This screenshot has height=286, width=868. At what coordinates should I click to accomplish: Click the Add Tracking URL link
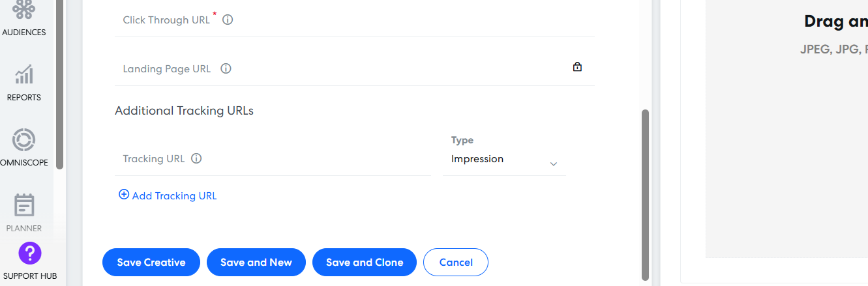pyautogui.click(x=168, y=195)
